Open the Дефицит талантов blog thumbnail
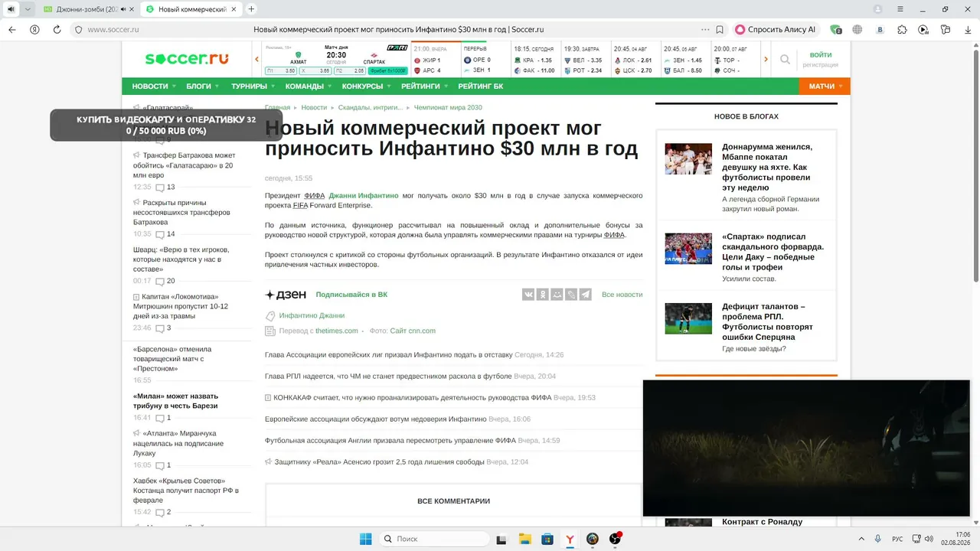Image resolution: width=980 pixels, height=551 pixels. pos(688,318)
